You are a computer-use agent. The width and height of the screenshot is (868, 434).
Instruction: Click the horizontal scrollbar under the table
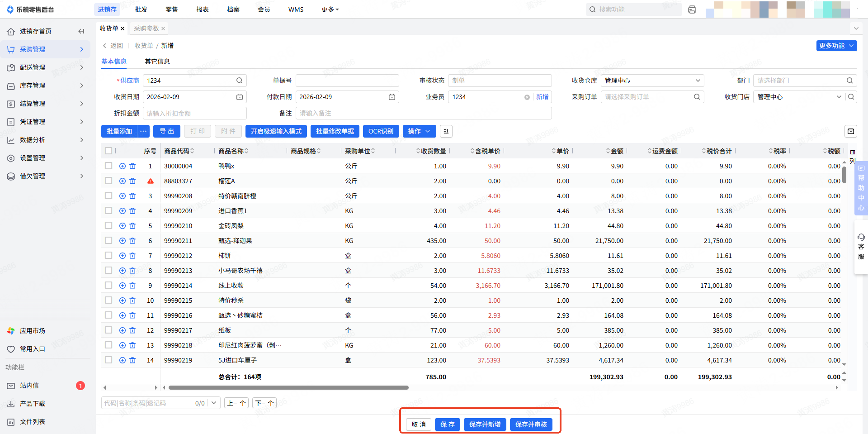point(288,388)
